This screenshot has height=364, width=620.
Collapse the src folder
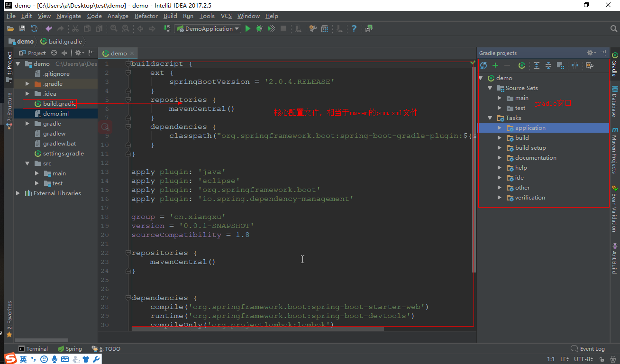point(27,164)
